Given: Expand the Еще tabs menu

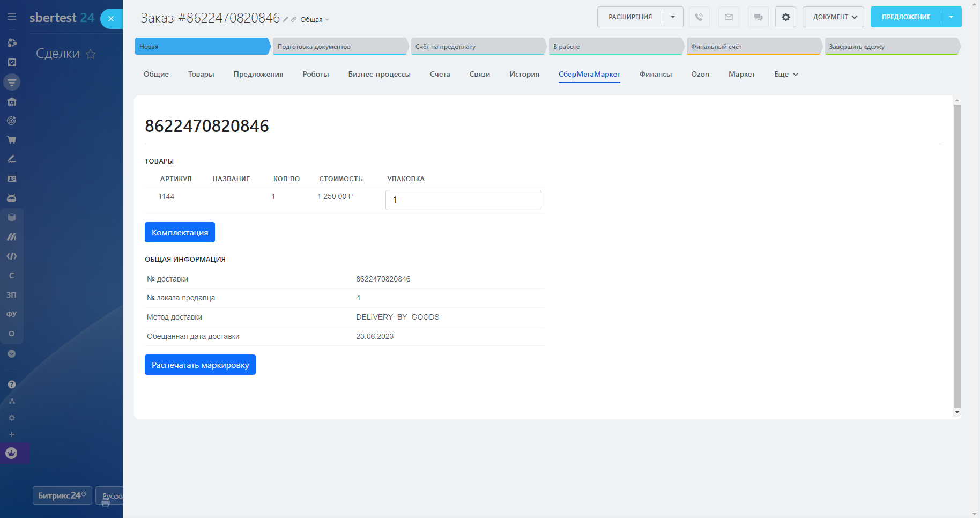Looking at the screenshot, I should coord(786,75).
